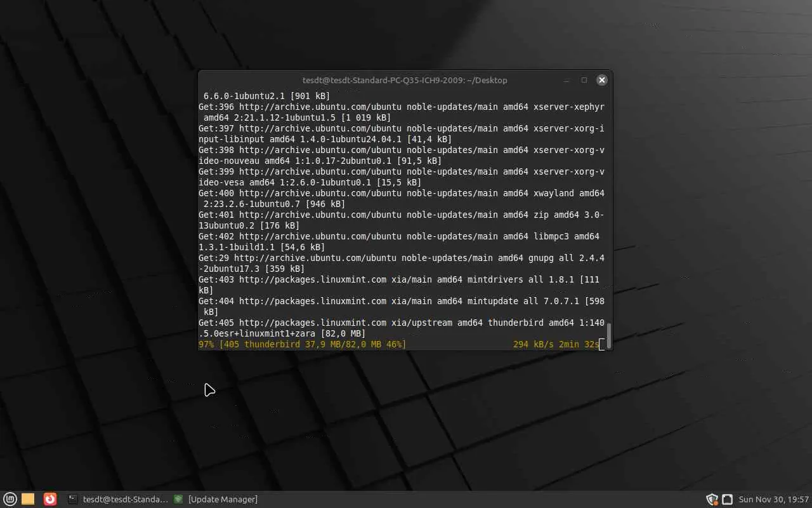
Task: Click the Get:399 xserver-xorg-video-vesa line
Action: (402, 177)
